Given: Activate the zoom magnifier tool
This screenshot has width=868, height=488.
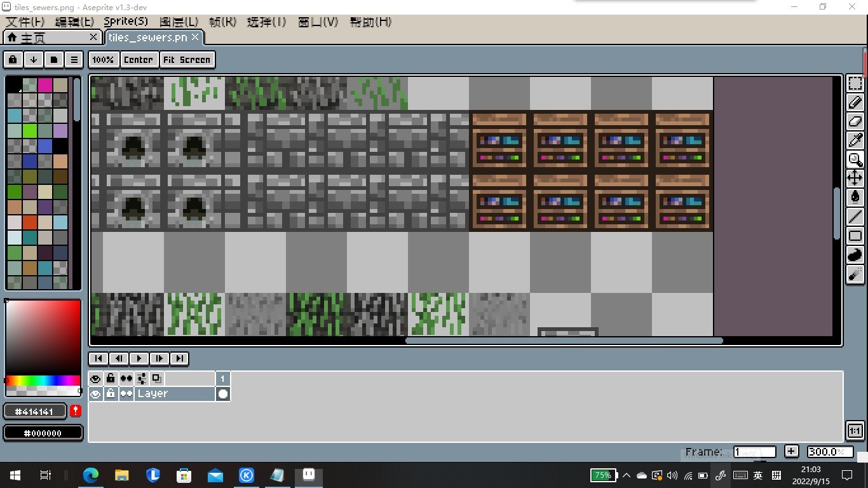Looking at the screenshot, I should pyautogui.click(x=855, y=159).
